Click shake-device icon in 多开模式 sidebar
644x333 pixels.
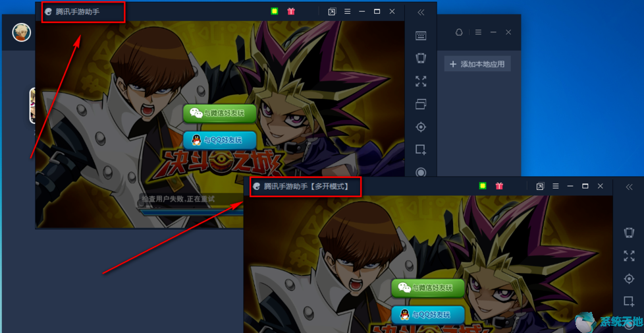click(629, 233)
